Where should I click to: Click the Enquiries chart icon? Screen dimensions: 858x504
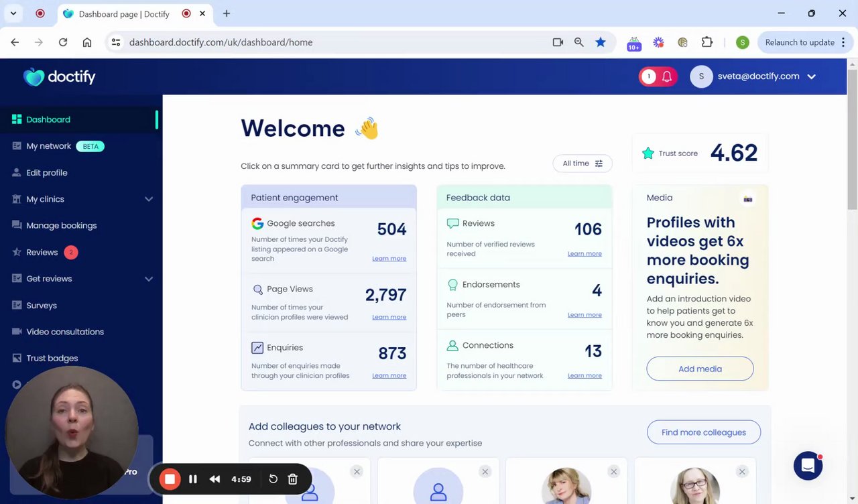[x=257, y=348]
